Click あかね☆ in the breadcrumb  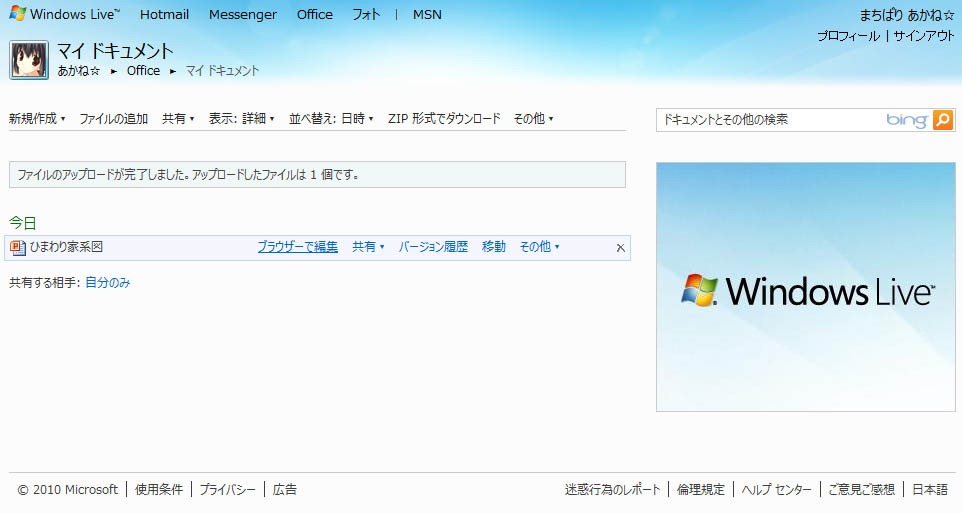[79, 71]
